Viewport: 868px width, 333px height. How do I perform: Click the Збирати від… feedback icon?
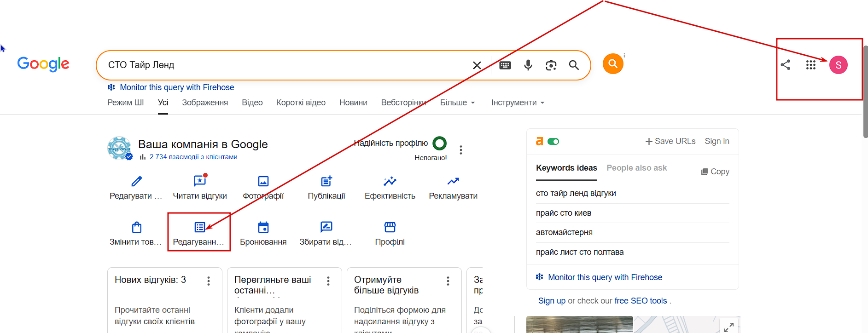[x=326, y=227]
